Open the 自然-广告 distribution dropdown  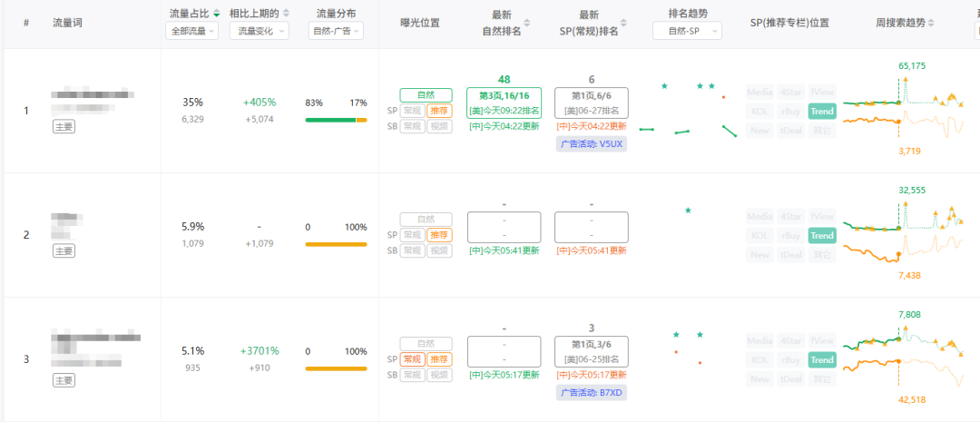click(336, 31)
